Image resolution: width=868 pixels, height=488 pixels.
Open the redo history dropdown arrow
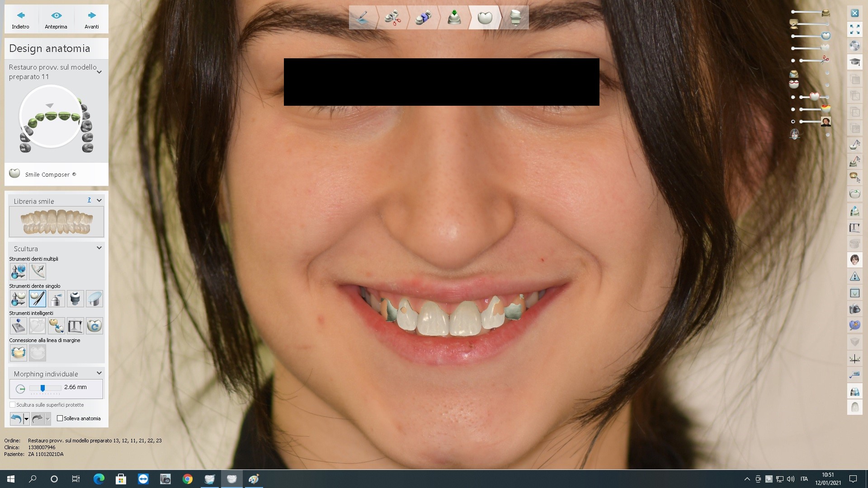[x=47, y=419]
